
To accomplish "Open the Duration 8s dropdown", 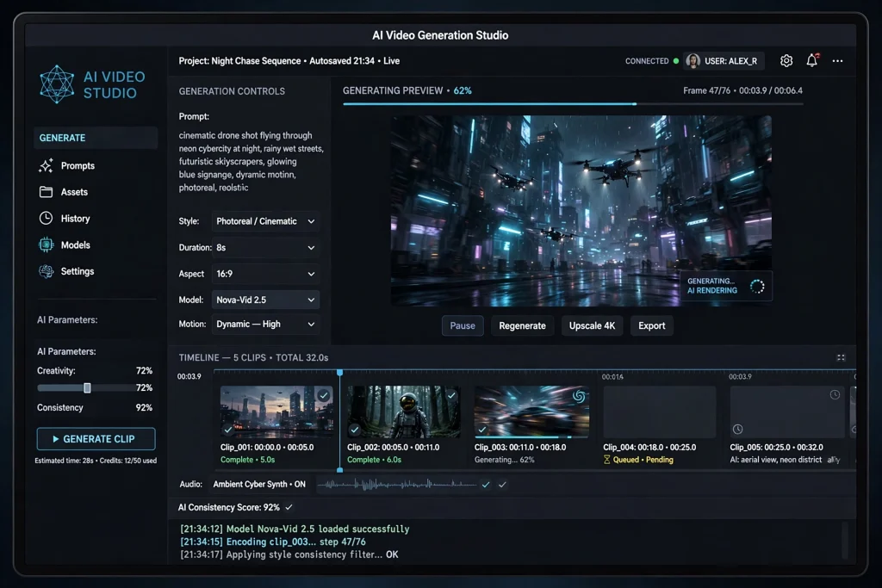I will [265, 247].
